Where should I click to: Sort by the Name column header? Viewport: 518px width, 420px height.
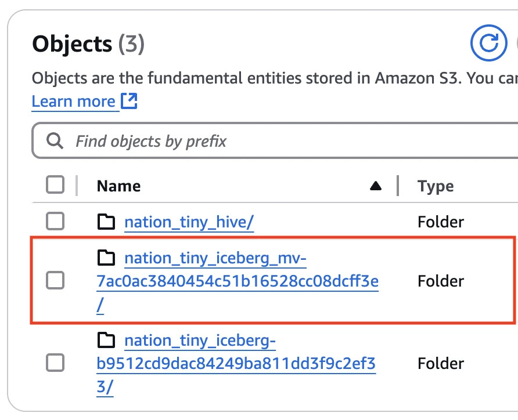[118, 186]
